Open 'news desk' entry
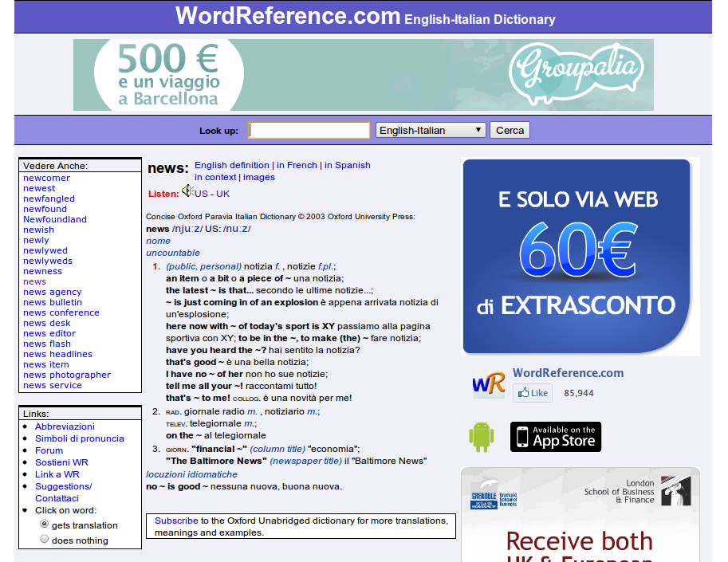 click(47, 323)
